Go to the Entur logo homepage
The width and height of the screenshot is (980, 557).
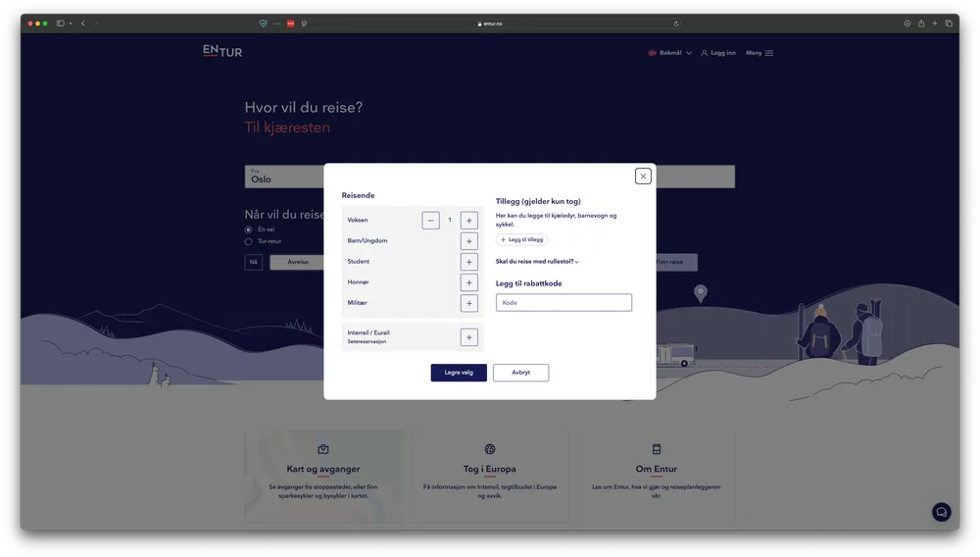click(222, 51)
